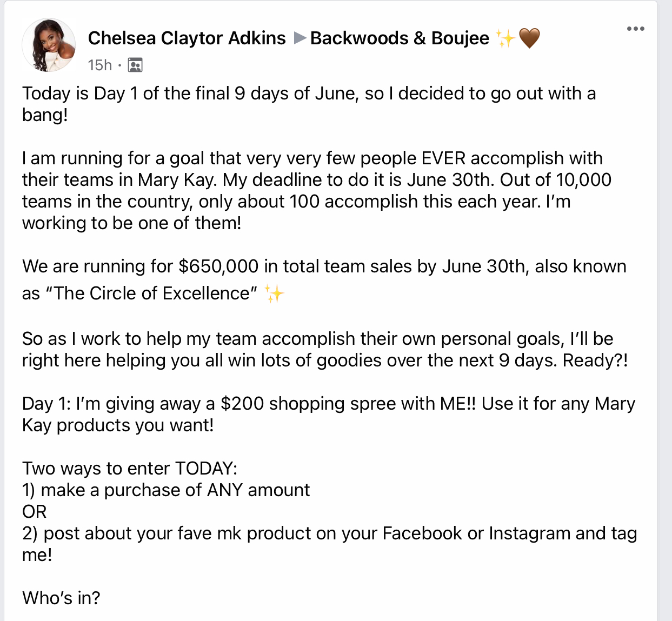Click the brown heart emoji in group name
672x621 pixels.
(x=529, y=38)
